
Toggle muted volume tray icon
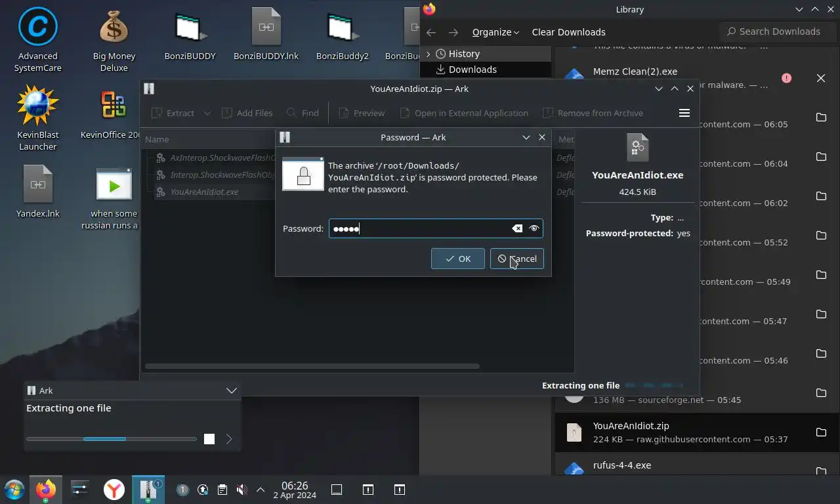(x=241, y=490)
